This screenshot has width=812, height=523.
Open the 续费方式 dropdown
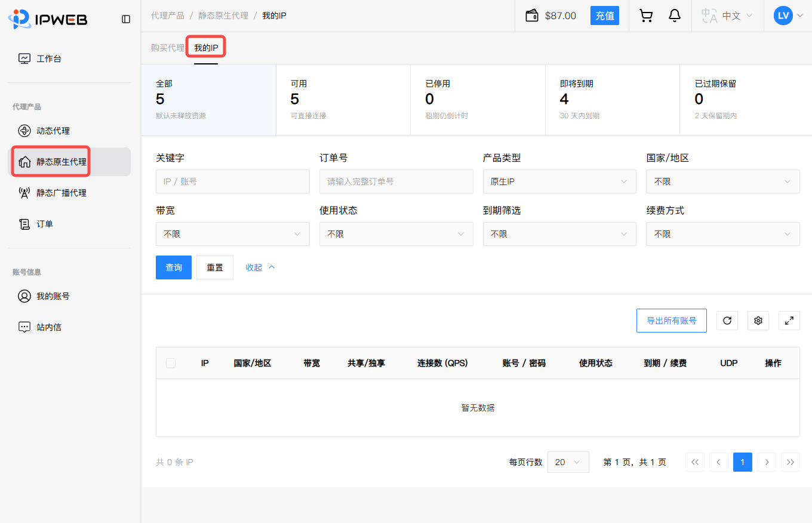click(x=723, y=234)
